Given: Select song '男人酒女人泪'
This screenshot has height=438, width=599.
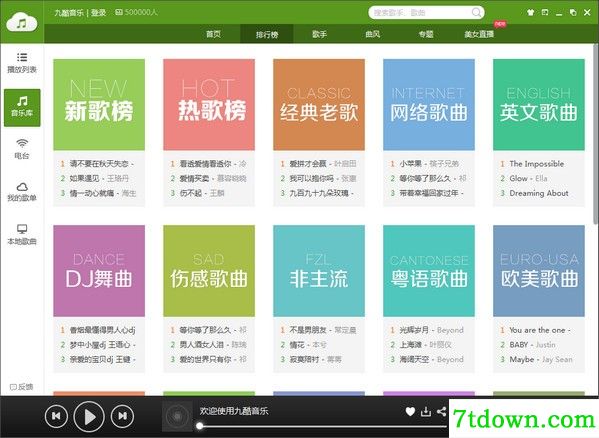Looking at the screenshot, I should [x=213, y=345].
